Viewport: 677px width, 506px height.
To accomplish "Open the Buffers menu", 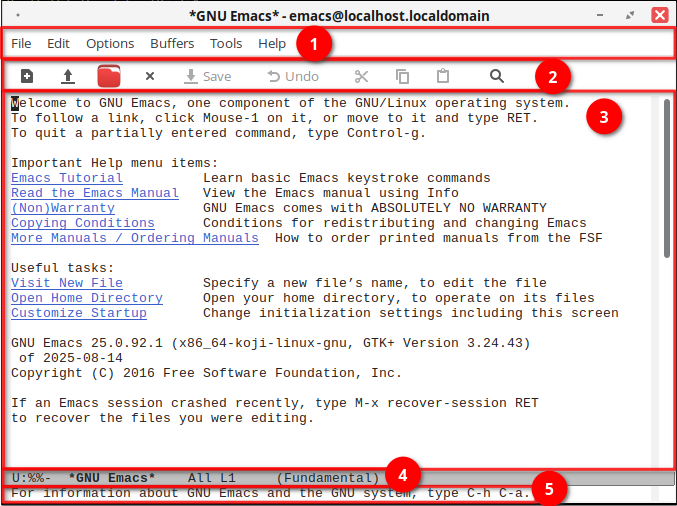I will pyautogui.click(x=172, y=44).
